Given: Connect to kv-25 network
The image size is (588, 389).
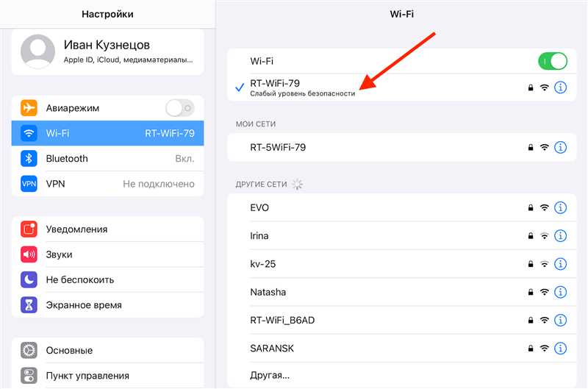Looking at the screenshot, I should click(x=401, y=264).
